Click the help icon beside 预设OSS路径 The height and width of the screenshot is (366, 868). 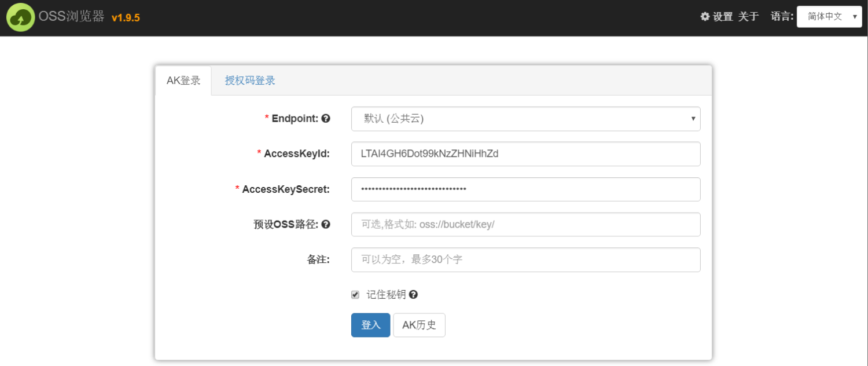(326, 224)
